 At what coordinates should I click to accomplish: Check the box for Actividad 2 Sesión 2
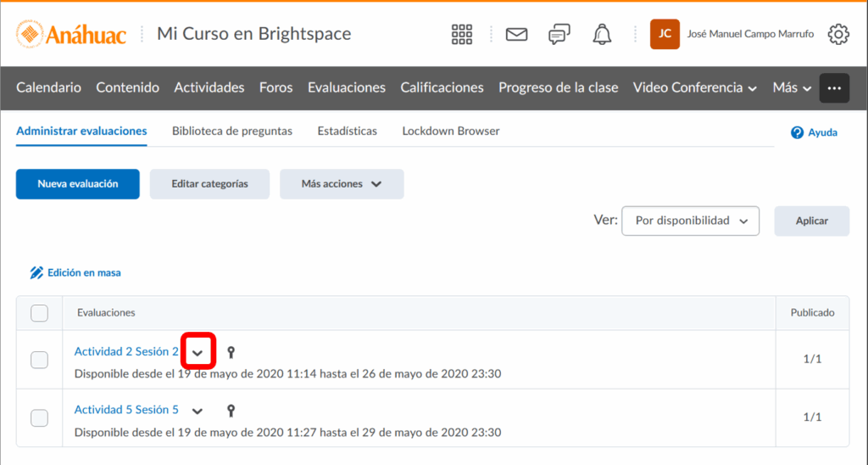coord(40,360)
